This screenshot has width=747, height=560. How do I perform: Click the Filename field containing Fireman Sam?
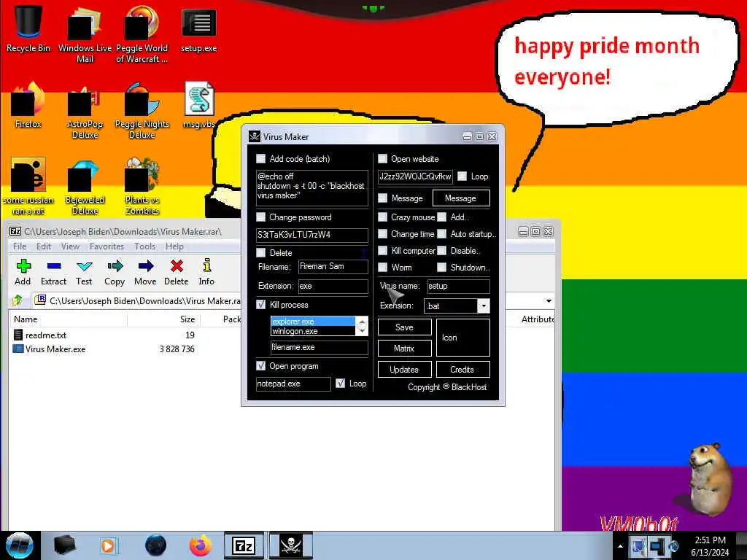point(333,267)
